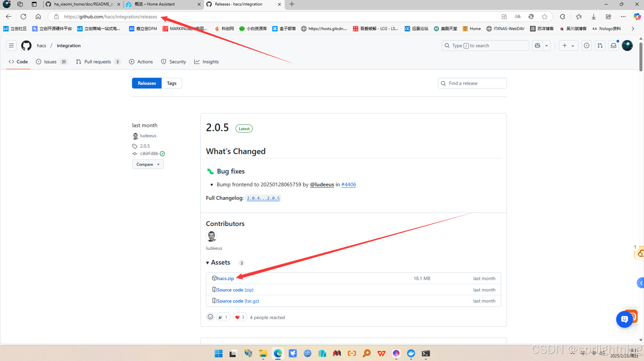Open browser extensions icon
The image size is (644, 361).
(562, 17)
